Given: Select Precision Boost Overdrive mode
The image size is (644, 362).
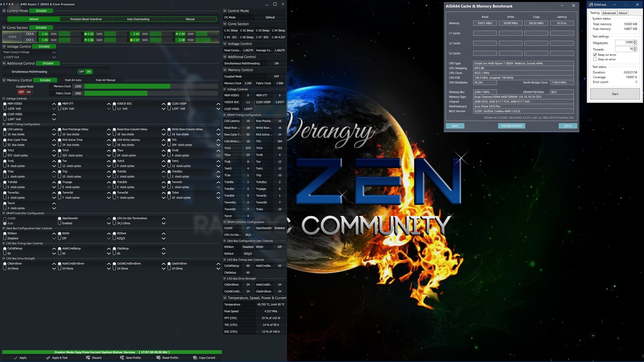Looking at the screenshot, I should pos(86,19).
